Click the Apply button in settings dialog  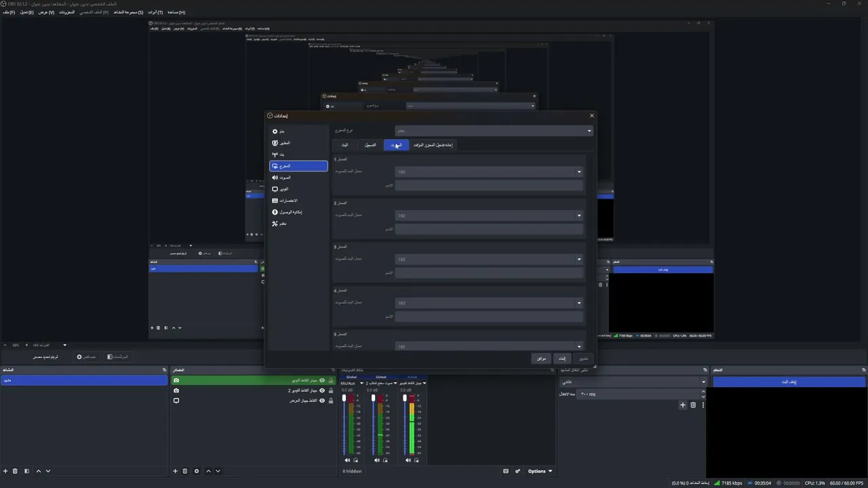click(x=583, y=359)
